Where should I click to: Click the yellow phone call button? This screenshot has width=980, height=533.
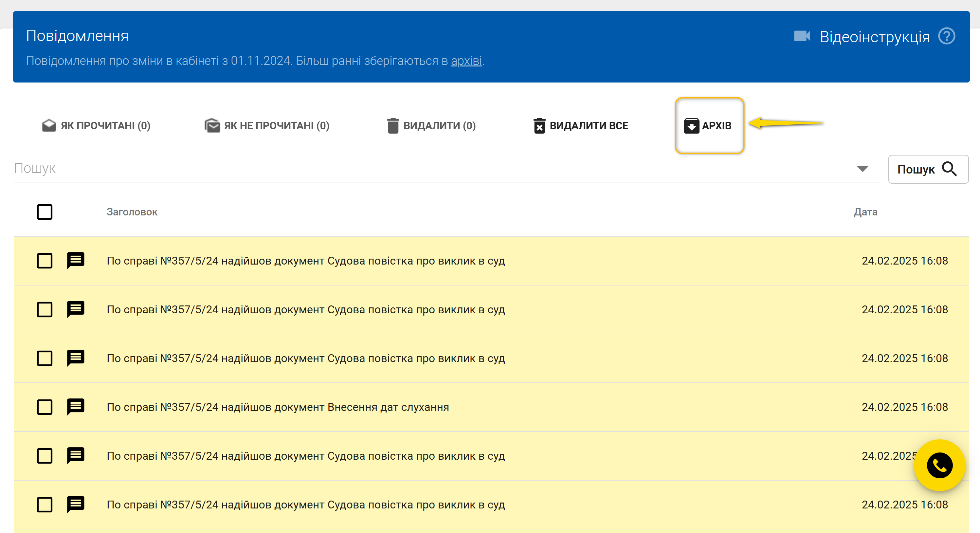tap(939, 465)
